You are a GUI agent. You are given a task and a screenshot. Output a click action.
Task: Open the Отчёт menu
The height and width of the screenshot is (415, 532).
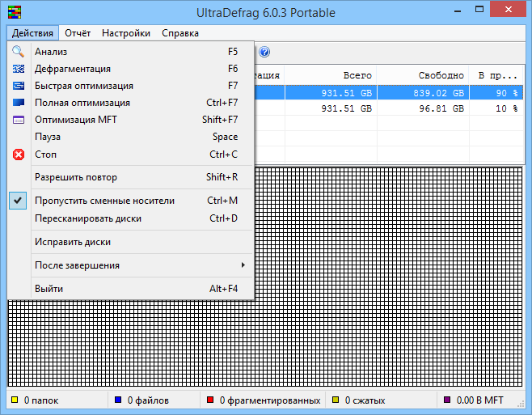[78, 33]
